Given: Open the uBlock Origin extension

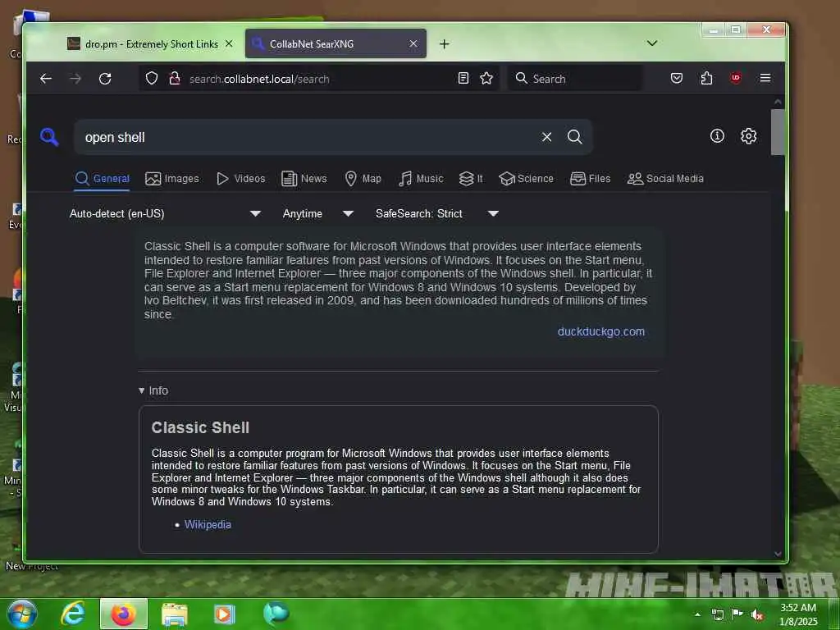Looking at the screenshot, I should click(x=736, y=78).
